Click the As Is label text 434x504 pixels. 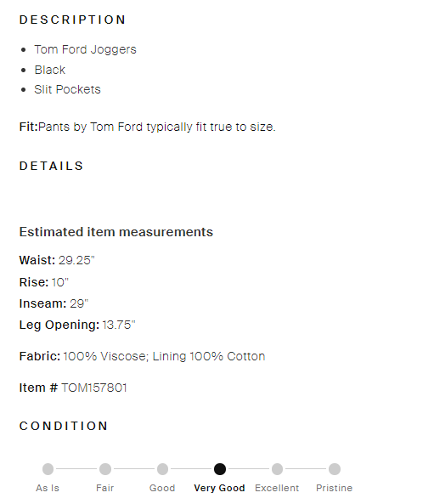pyautogui.click(x=48, y=488)
